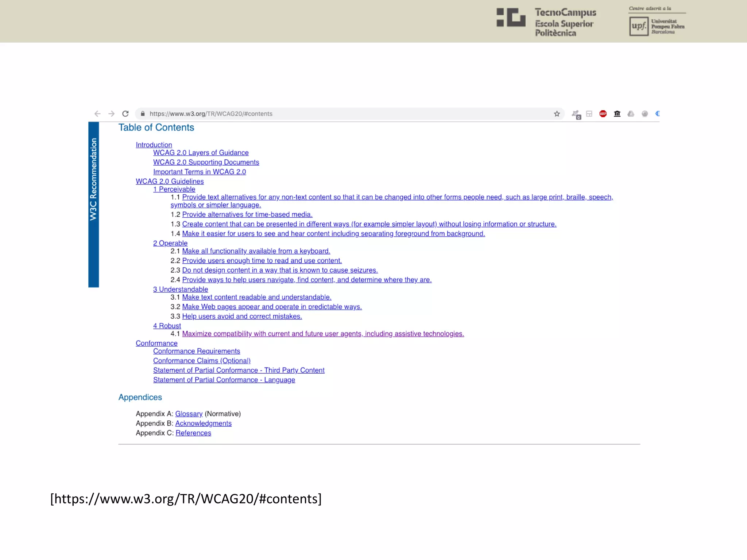Click the blue W3C Recommendation sidebar banner
Image resolution: width=747 pixels, height=560 pixels.
click(94, 204)
